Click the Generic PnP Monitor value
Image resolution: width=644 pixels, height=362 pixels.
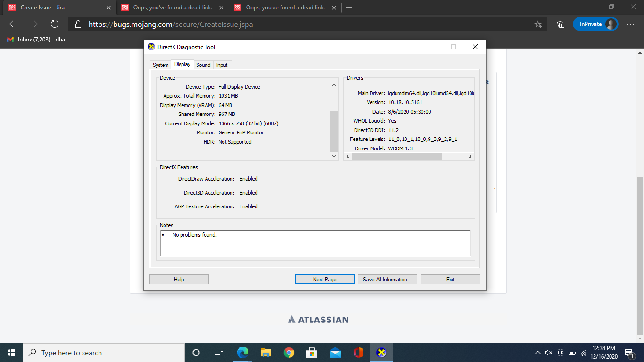[241, 132]
